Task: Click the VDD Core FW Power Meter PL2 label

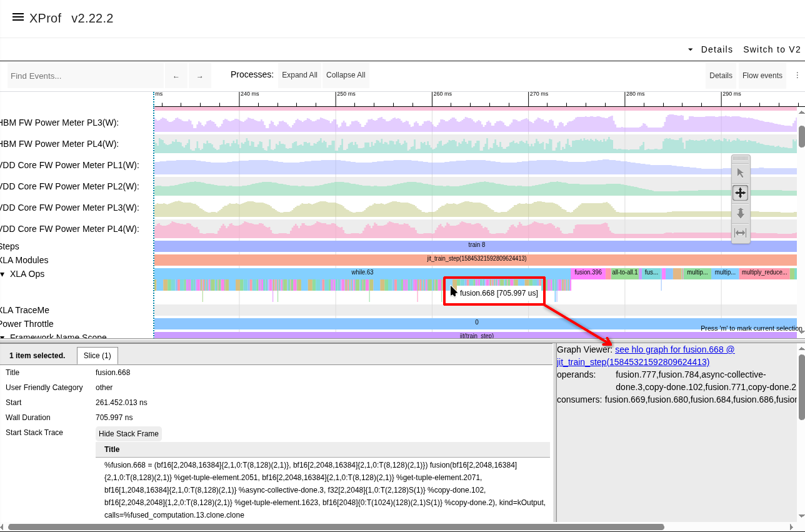Action: pos(69,186)
